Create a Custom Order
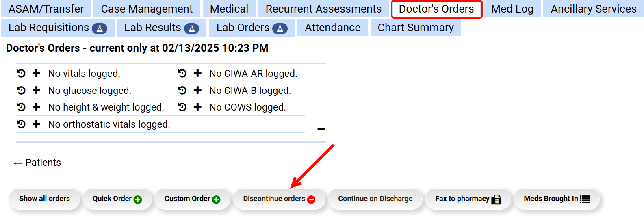 tap(192, 199)
